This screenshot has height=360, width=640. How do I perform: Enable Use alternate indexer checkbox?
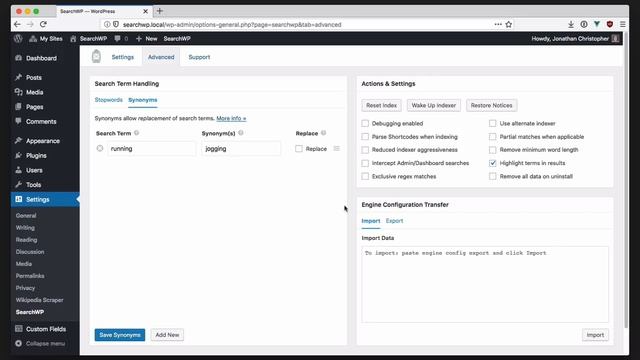[493, 123]
